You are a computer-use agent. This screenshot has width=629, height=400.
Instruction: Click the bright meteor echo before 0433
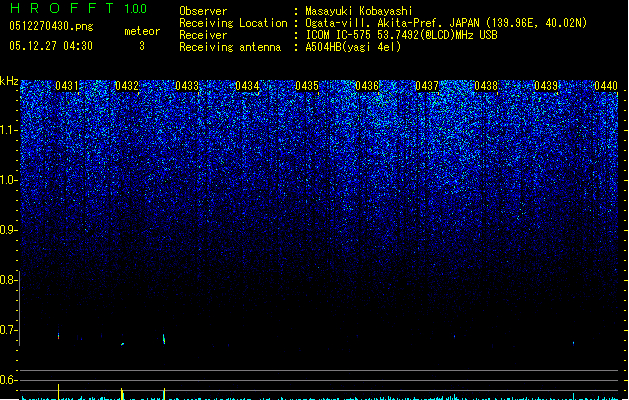(x=164, y=339)
